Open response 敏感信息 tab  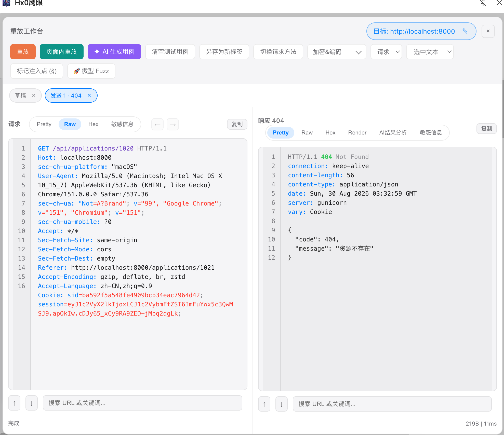click(431, 133)
